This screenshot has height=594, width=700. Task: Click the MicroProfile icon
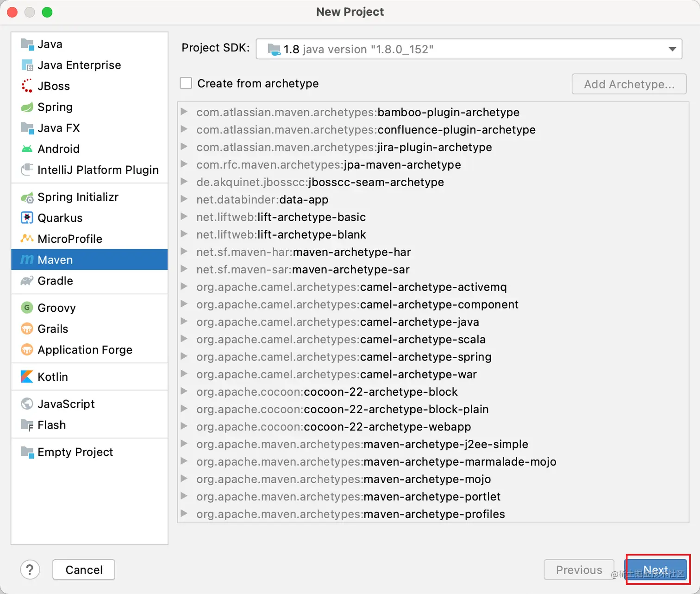pyautogui.click(x=27, y=239)
